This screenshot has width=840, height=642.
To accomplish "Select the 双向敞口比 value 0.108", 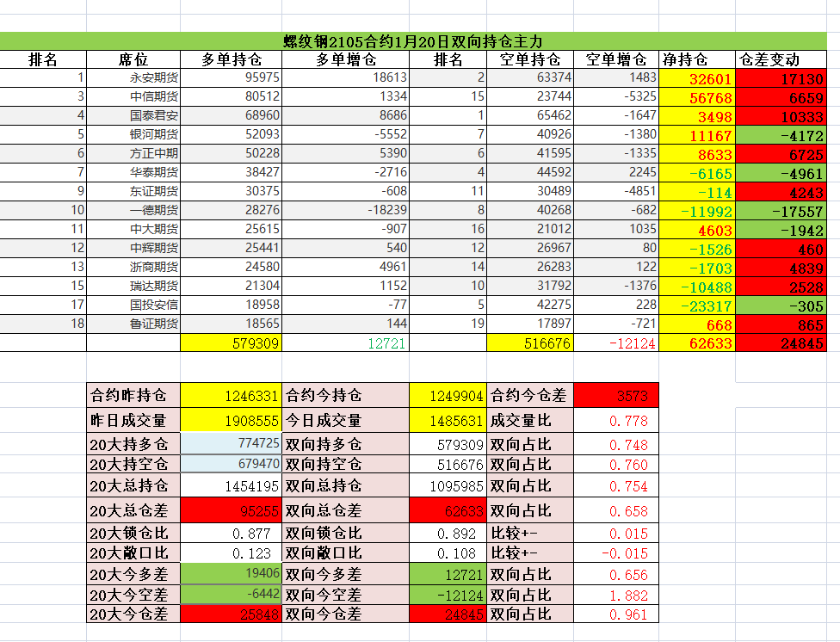I will tap(448, 552).
